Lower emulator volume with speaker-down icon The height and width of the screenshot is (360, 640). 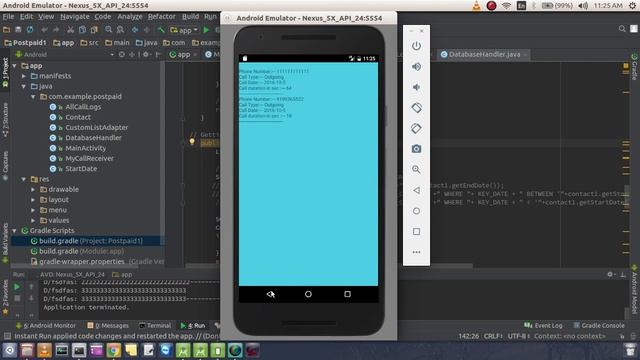coord(416,87)
